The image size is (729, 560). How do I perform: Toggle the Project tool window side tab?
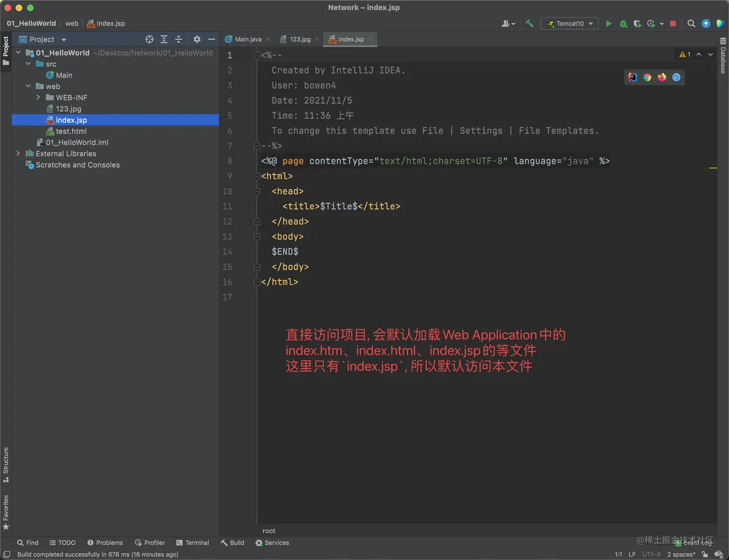tap(6, 51)
